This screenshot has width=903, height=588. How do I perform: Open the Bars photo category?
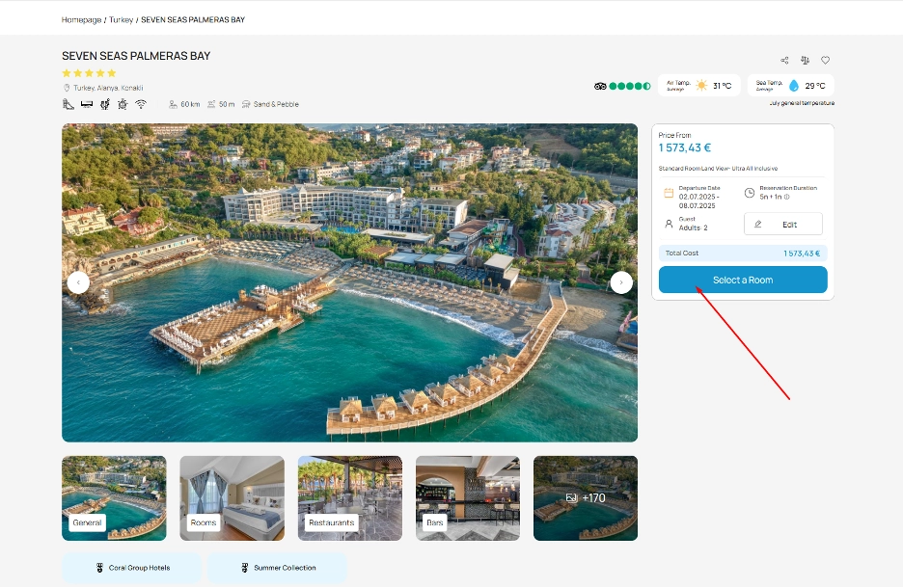click(467, 497)
